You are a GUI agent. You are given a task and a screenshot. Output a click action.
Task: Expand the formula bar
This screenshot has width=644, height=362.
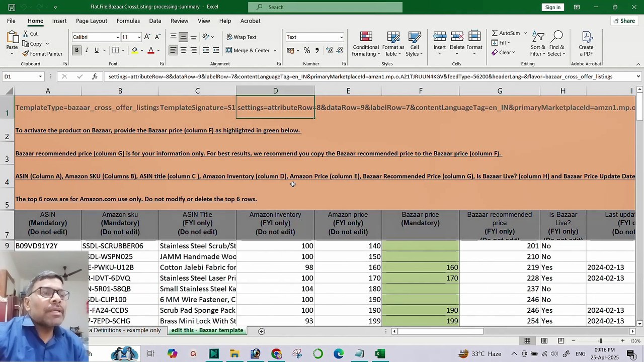pos(638,76)
